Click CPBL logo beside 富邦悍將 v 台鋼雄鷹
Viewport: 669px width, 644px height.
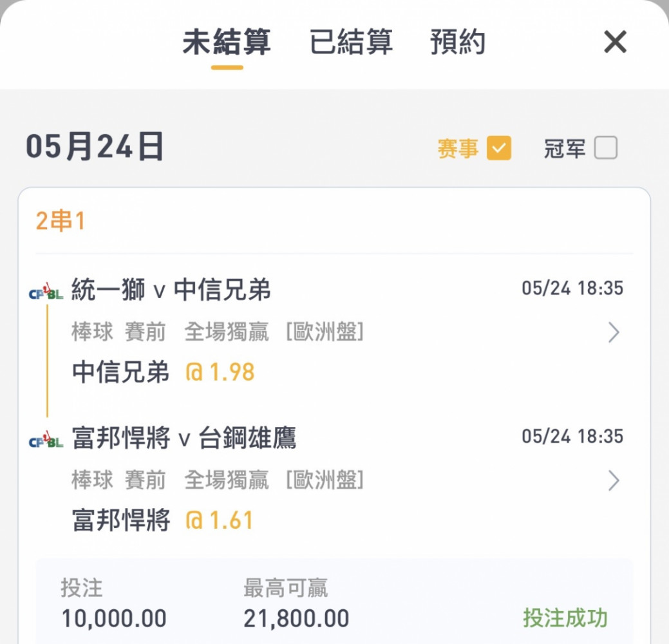click(x=46, y=442)
